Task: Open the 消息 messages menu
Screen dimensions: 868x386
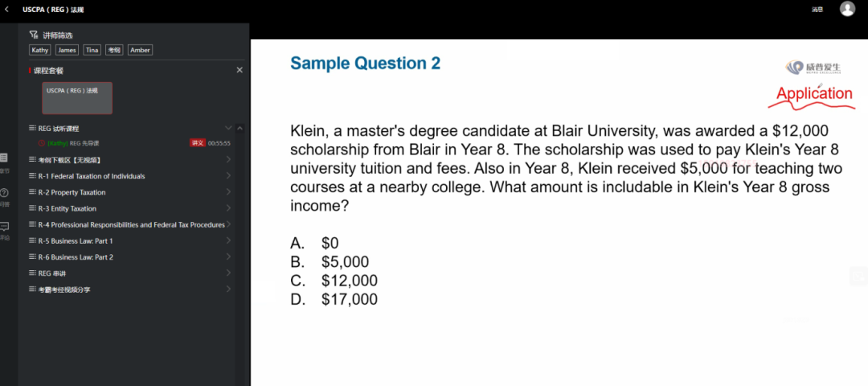Action: (x=817, y=10)
